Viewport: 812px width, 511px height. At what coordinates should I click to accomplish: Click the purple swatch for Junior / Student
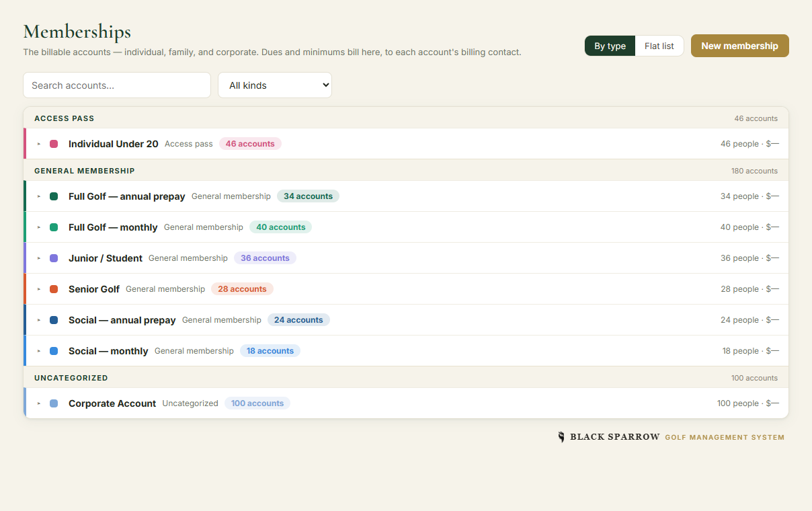54,258
